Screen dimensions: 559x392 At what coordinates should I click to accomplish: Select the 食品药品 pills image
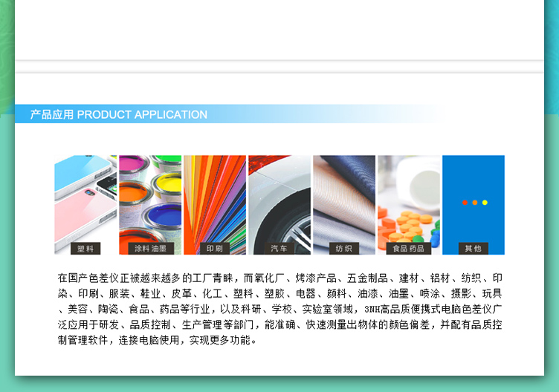409,205
